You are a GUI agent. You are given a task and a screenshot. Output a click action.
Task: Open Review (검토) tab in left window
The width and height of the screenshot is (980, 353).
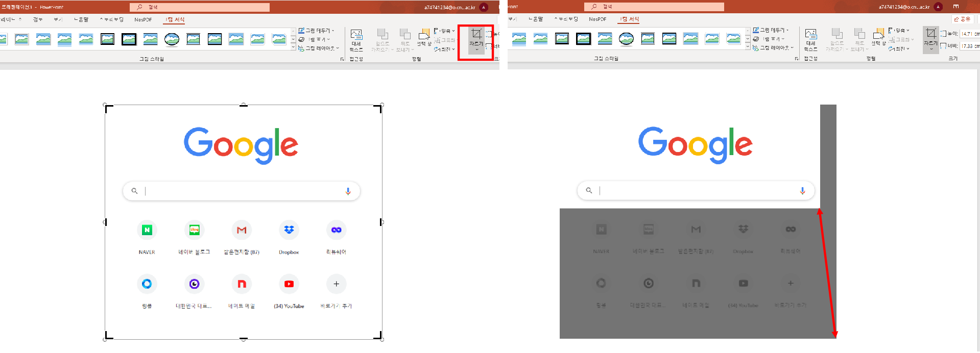click(38, 19)
